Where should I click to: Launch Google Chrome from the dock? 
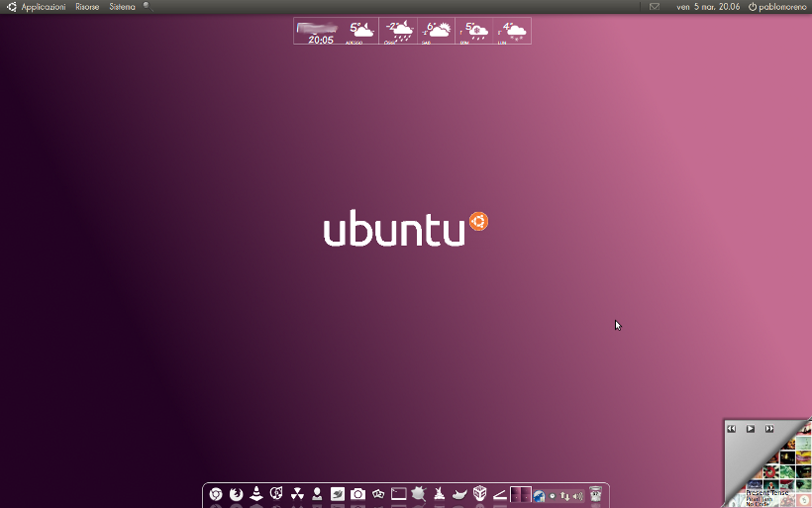pyautogui.click(x=216, y=494)
